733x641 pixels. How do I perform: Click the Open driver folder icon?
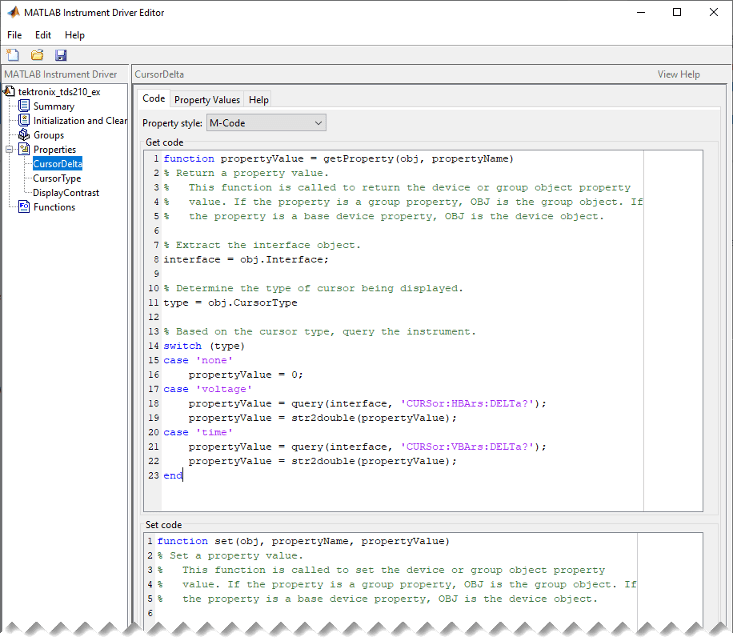[37, 55]
